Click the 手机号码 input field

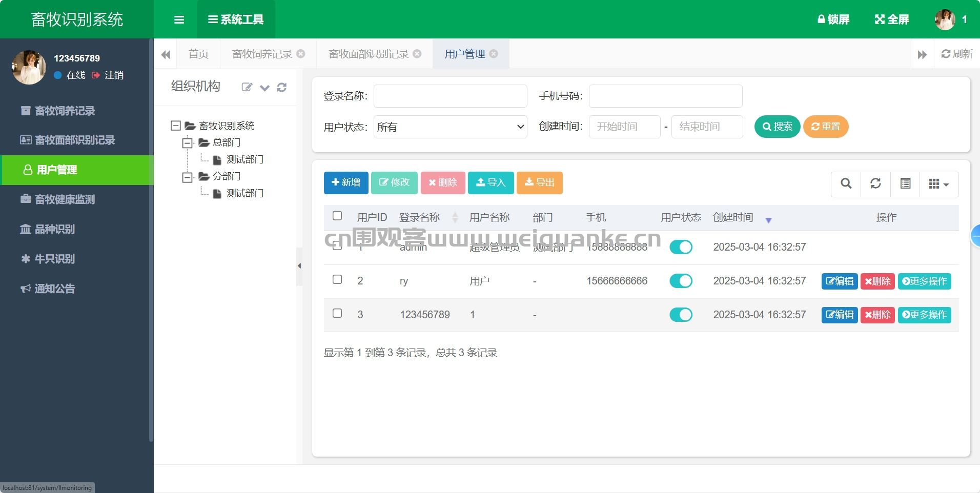(666, 96)
